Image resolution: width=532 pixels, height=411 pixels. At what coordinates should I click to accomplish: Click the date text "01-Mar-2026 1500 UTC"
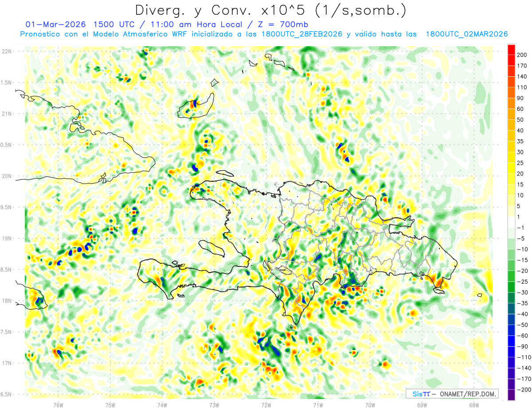(x=81, y=24)
